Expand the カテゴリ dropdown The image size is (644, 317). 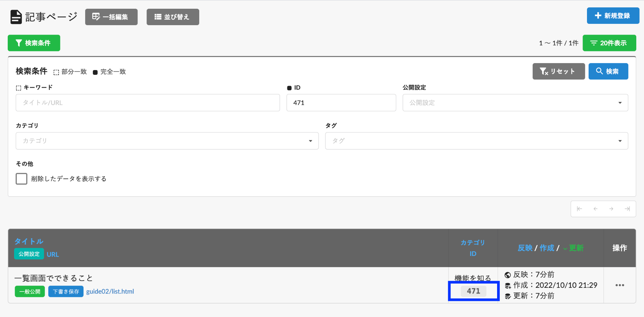(167, 141)
